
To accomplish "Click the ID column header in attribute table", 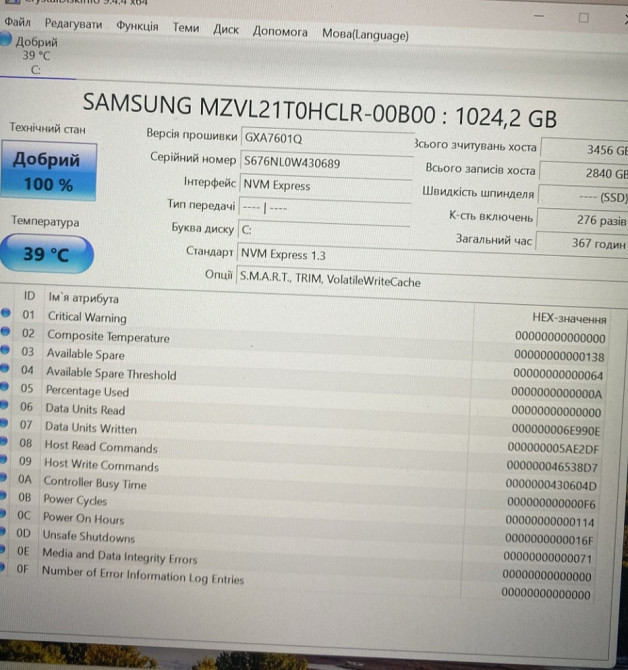I will click(29, 296).
